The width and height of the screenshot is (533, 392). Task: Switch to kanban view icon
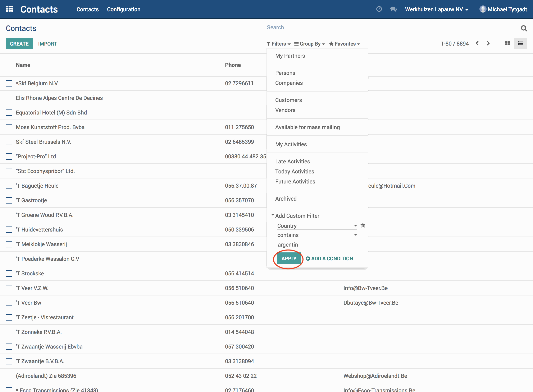507,43
